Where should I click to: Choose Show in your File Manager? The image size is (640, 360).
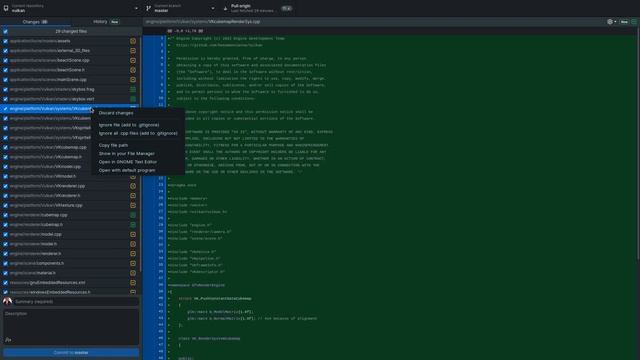click(x=127, y=153)
